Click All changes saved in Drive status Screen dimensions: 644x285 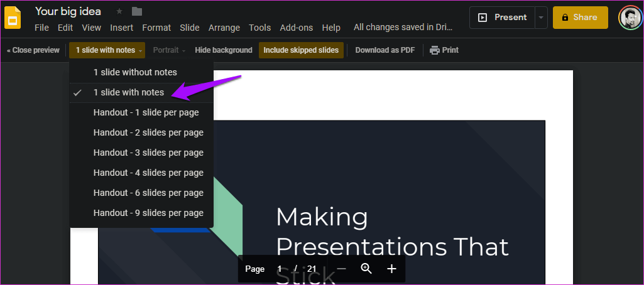point(403,28)
